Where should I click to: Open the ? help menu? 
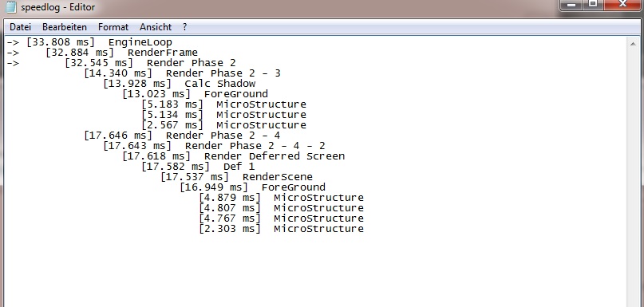185,27
